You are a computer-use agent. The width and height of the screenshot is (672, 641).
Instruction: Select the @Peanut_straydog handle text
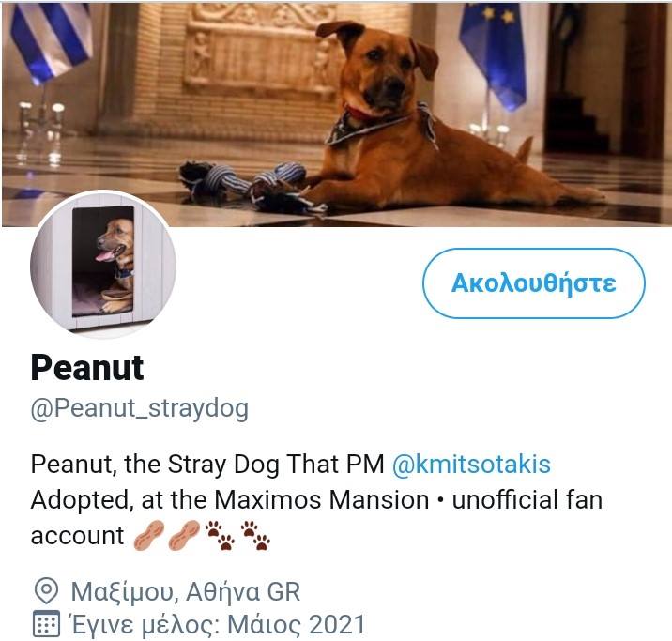(x=140, y=409)
